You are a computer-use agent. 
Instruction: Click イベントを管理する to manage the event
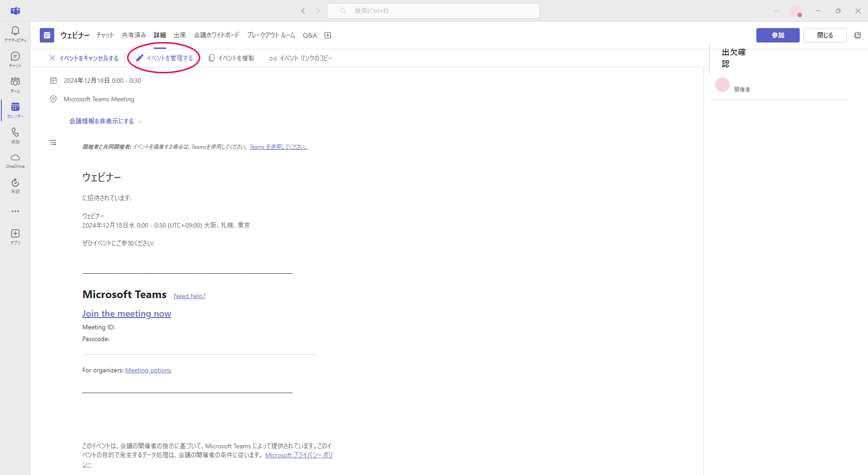pyautogui.click(x=165, y=58)
